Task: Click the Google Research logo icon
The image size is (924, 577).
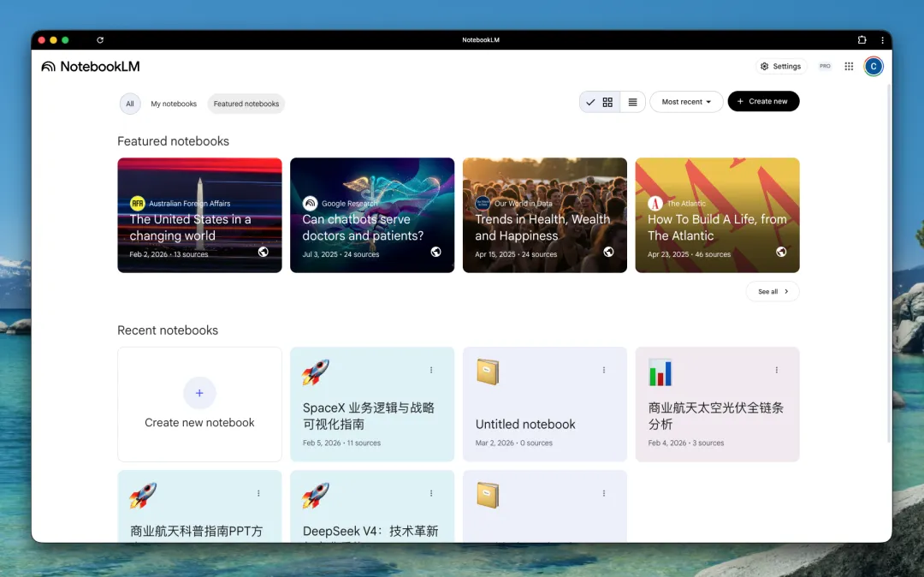Action: click(310, 204)
